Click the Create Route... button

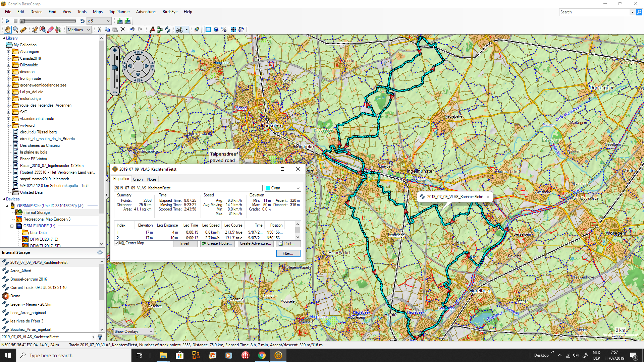coord(217,243)
